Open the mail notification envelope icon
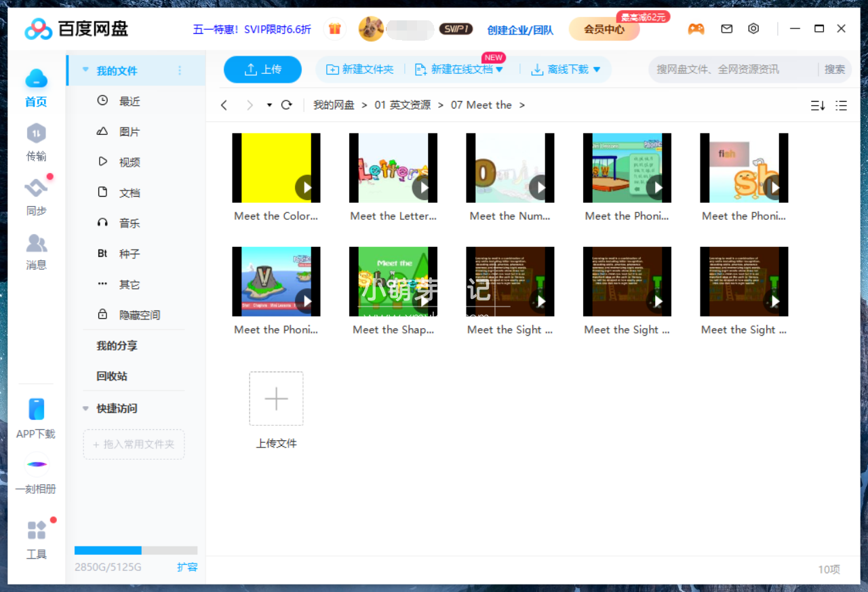Image resolution: width=868 pixels, height=592 pixels. (x=726, y=28)
